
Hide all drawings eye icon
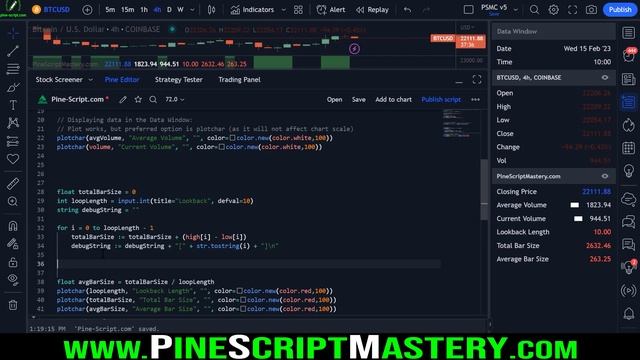coord(13,280)
